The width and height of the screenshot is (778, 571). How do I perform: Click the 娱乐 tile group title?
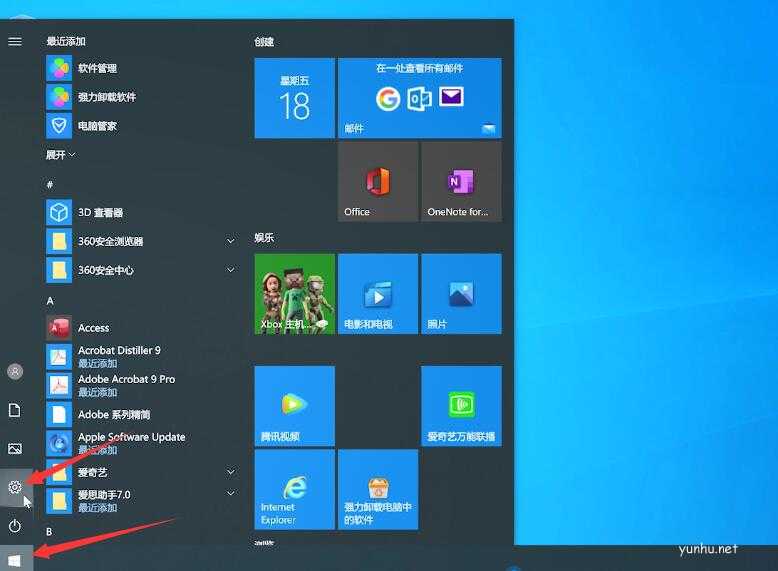point(264,238)
